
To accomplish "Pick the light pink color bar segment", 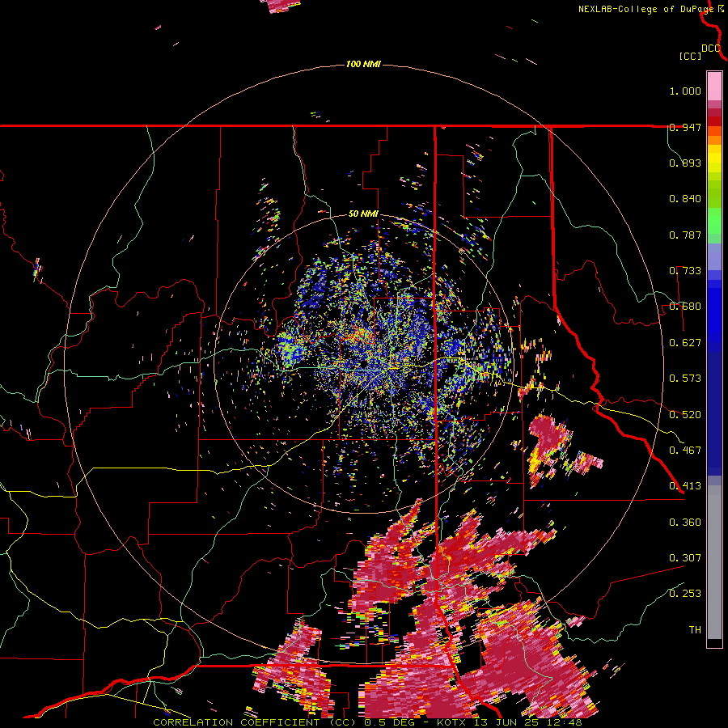I will [714, 86].
